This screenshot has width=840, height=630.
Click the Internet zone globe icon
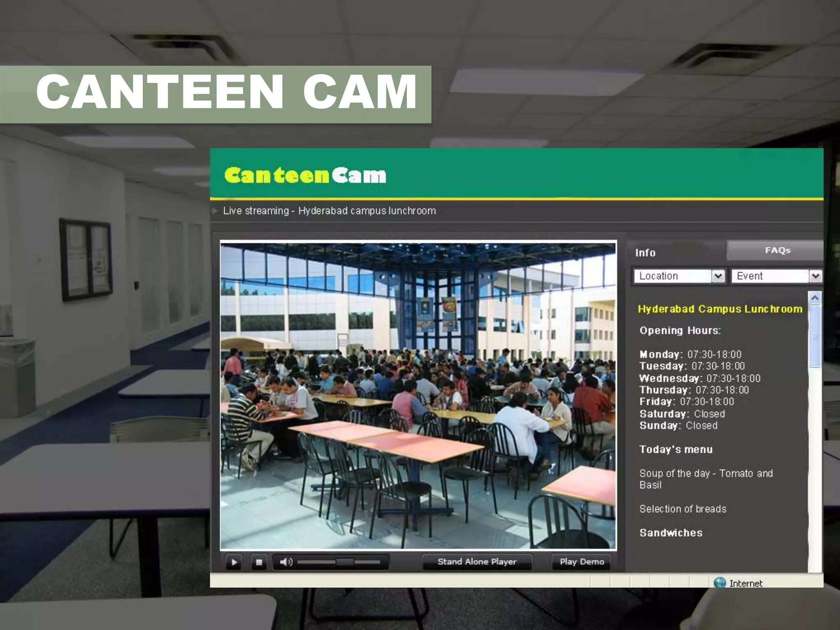click(x=719, y=583)
